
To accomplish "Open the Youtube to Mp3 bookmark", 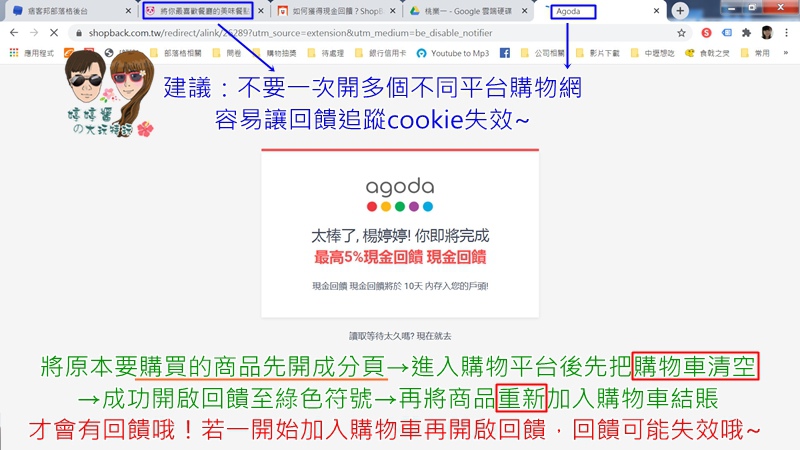I will 453,53.
